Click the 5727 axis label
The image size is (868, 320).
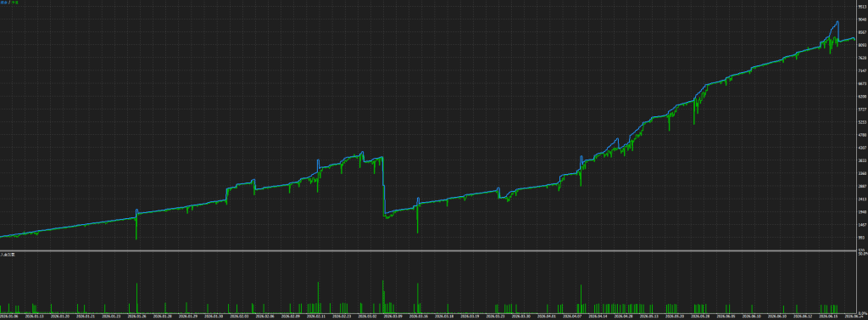862,109
